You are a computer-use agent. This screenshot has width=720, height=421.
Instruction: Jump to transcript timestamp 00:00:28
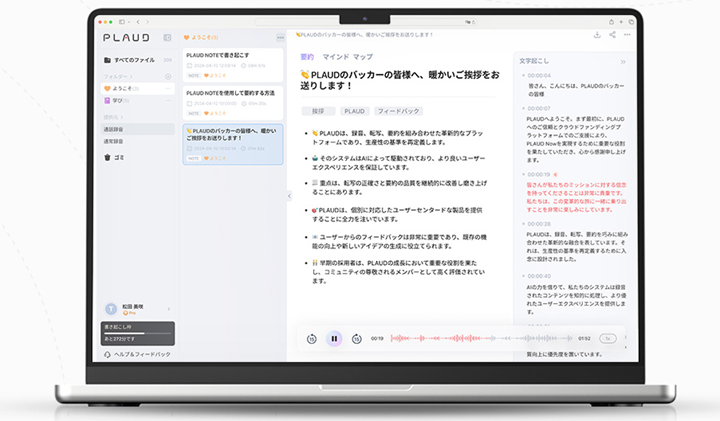(539, 224)
